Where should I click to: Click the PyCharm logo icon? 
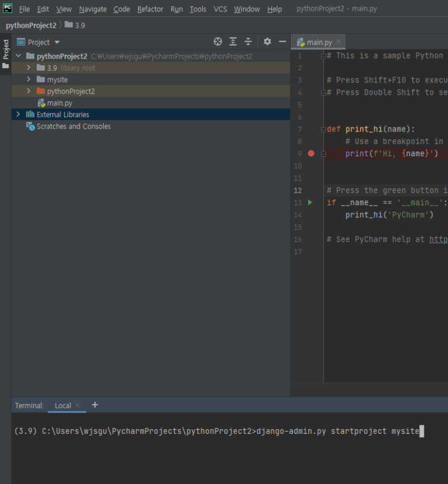(x=7, y=8)
